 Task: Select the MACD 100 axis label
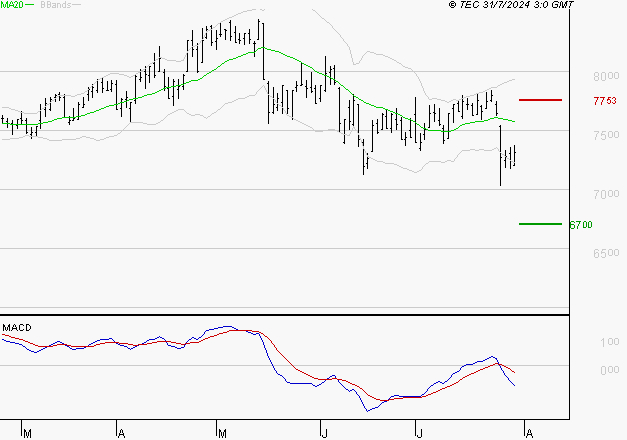(x=610, y=342)
